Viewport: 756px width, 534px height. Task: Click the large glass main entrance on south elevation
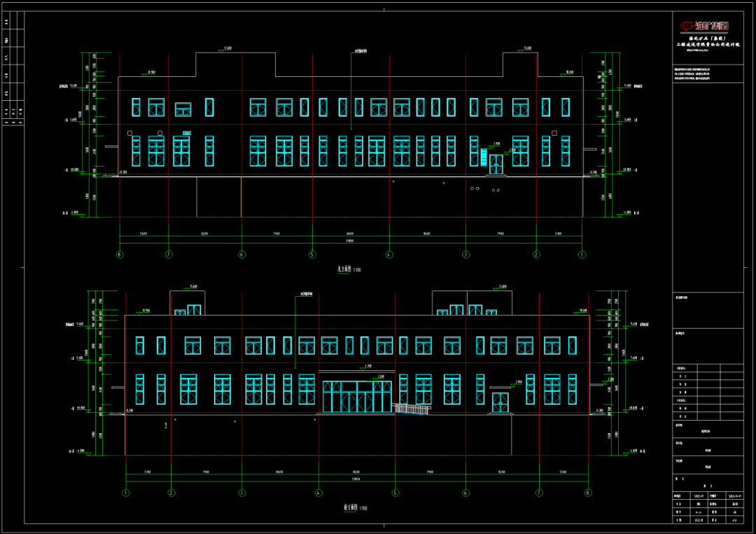357,397
